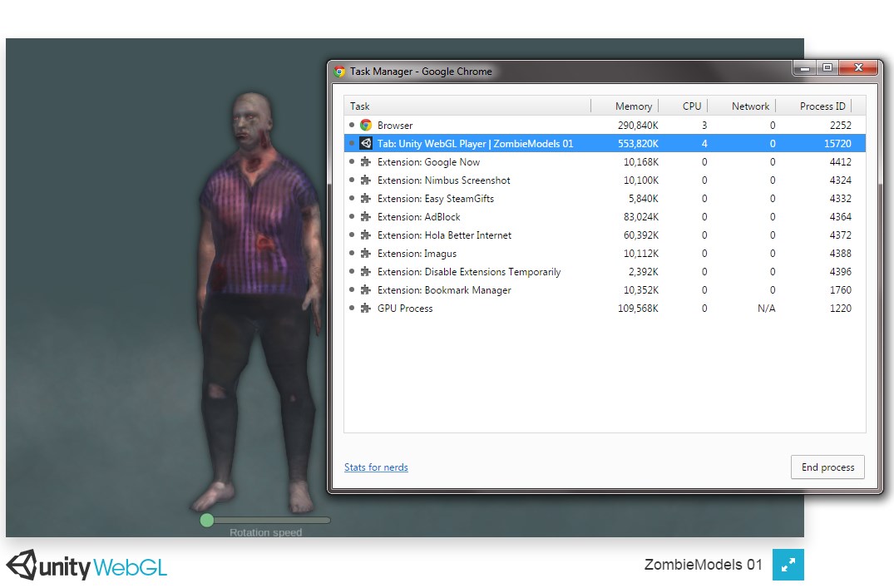894x588 pixels.
Task: Click puzzle icon for Extension: Imagus
Action: pos(366,253)
